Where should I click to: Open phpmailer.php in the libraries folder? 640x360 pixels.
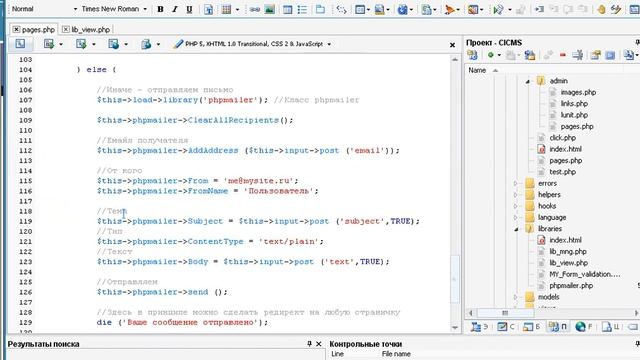pos(571,286)
